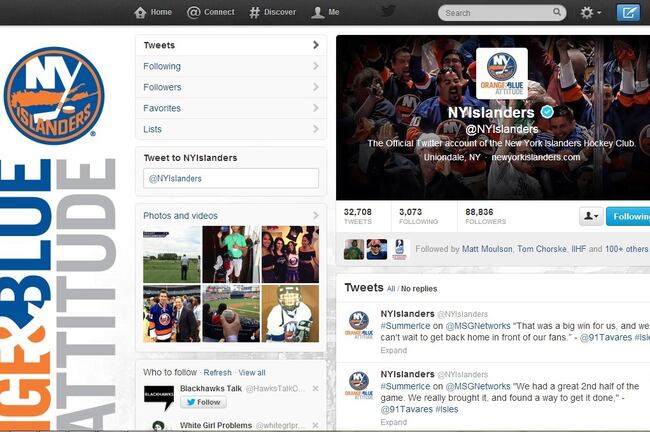Open the Islanders jersey man photo thumbnail

tap(172, 313)
